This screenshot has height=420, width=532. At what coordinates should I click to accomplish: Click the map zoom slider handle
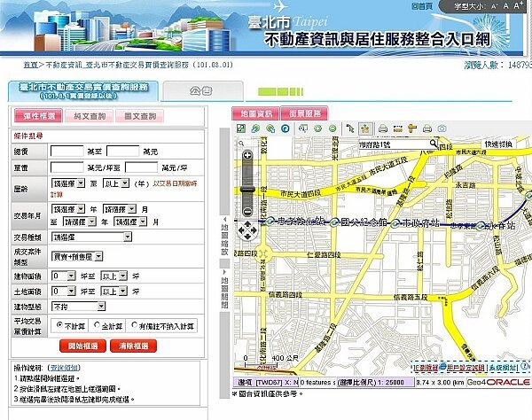click(x=247, y=189)
